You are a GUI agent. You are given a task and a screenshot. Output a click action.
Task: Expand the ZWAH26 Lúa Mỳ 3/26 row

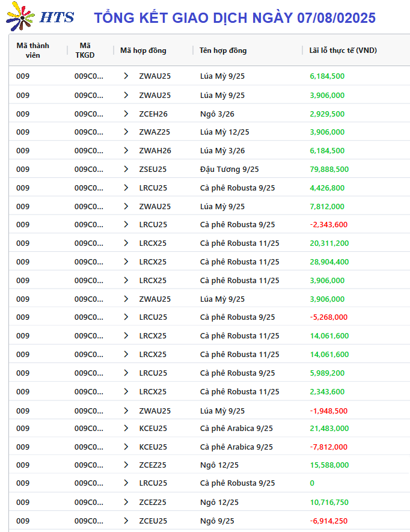click(x=126, y=151)
